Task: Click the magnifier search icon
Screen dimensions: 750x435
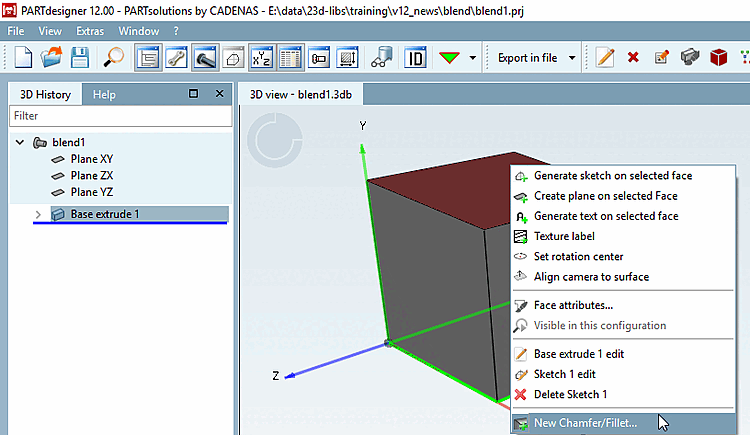Action: pyautogui.click(x=114, y=58)
